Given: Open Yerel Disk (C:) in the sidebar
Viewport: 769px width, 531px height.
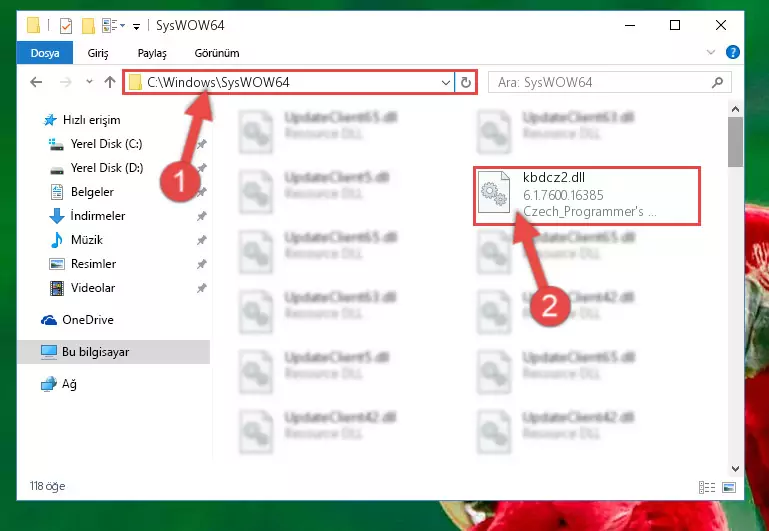Looking at the screenshot, I should pyautogui.click(x=106, y=144).
